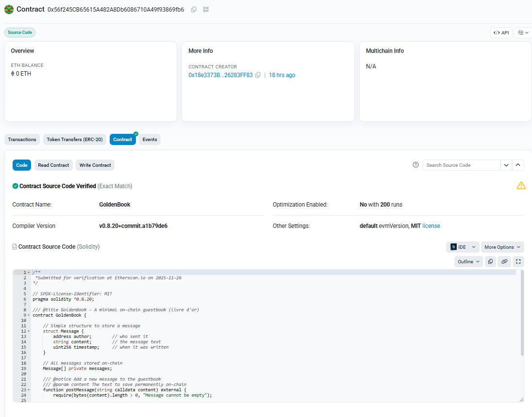Open the Outline dropdown
532x417 pixels.
point(468,261)
